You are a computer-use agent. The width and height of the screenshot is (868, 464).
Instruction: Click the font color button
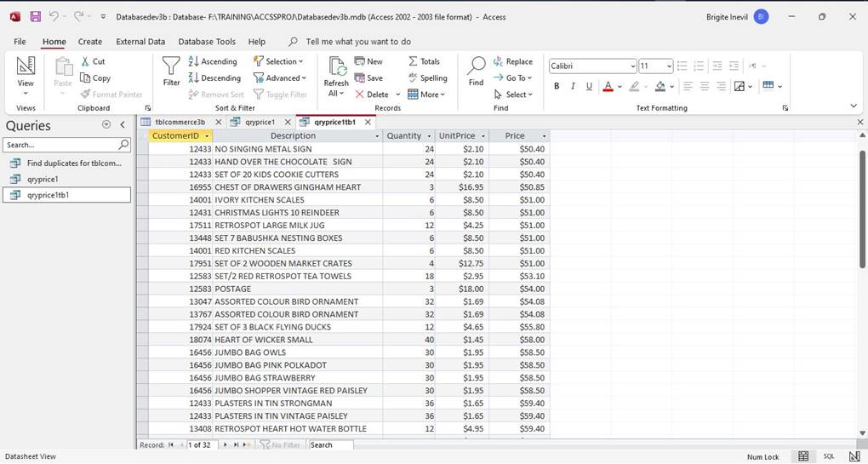click(607, 86)
